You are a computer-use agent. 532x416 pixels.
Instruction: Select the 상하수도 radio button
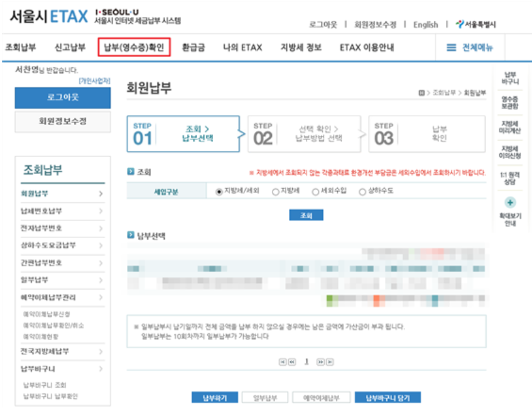tap(362, 192)
